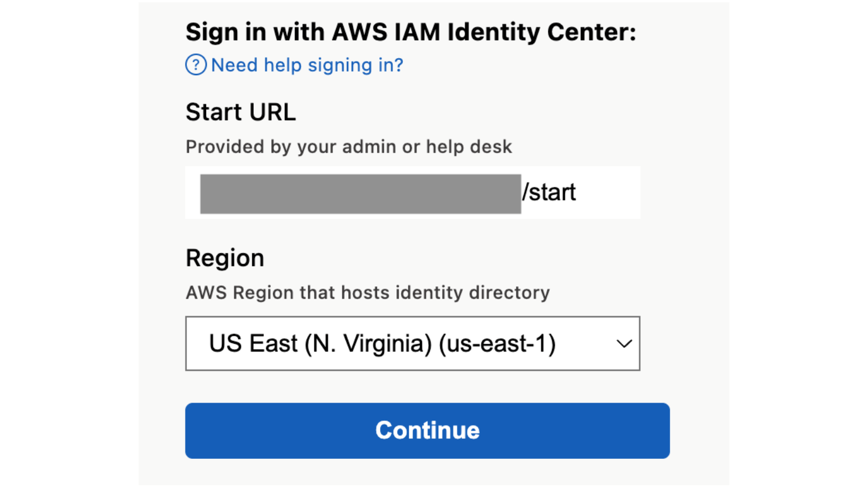Click the gray redacted part of the Start URL
868x487 pixels.
coord(360,194)
